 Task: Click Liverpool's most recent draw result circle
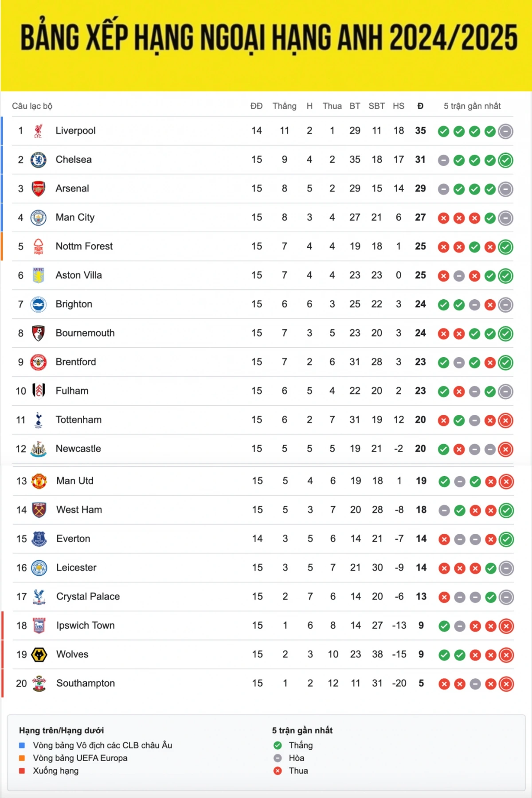tap(505, 131)
